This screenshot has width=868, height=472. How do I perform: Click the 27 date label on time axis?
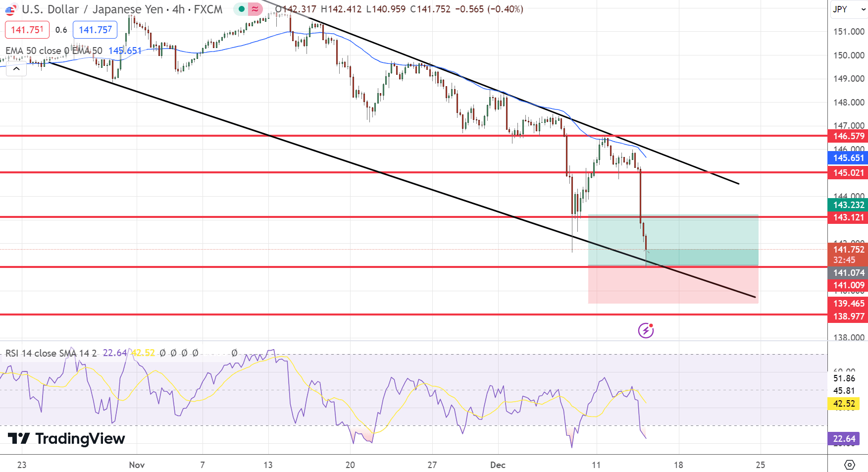[x=432, y=465]
